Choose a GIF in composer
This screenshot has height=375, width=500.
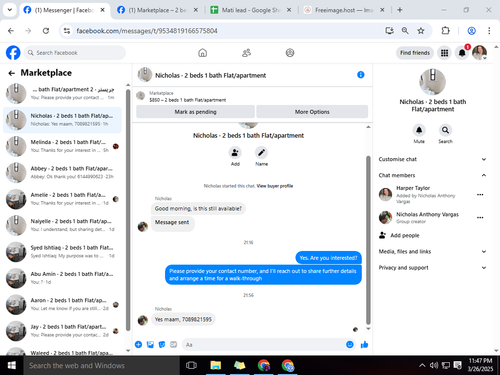click(174, 344)
